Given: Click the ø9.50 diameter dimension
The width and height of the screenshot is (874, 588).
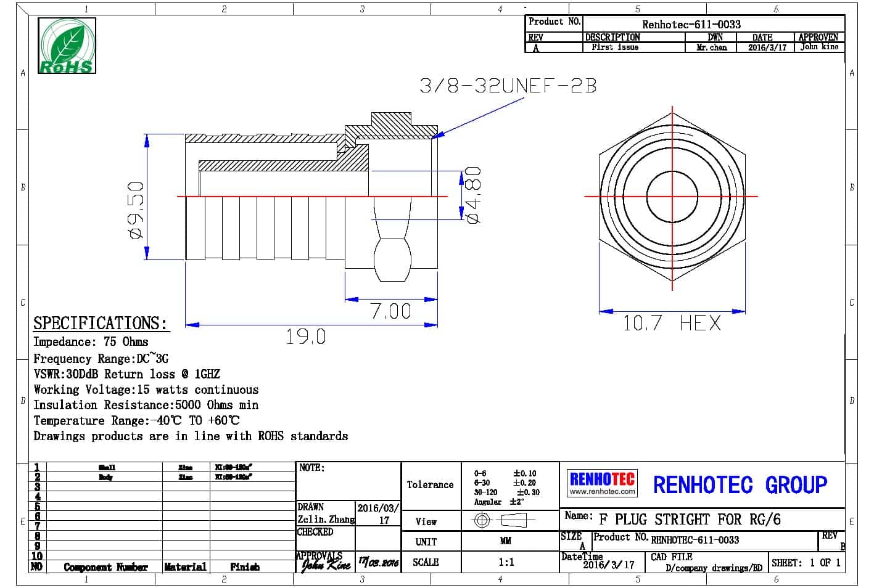Looking at the screenshot, I should 135,210.
